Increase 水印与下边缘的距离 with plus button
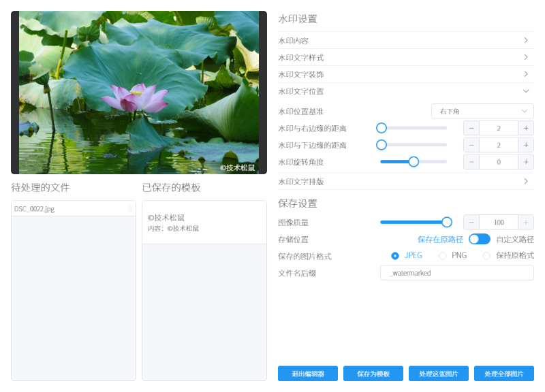The height and width of the screenshot is (392, 545). point(526,145)
